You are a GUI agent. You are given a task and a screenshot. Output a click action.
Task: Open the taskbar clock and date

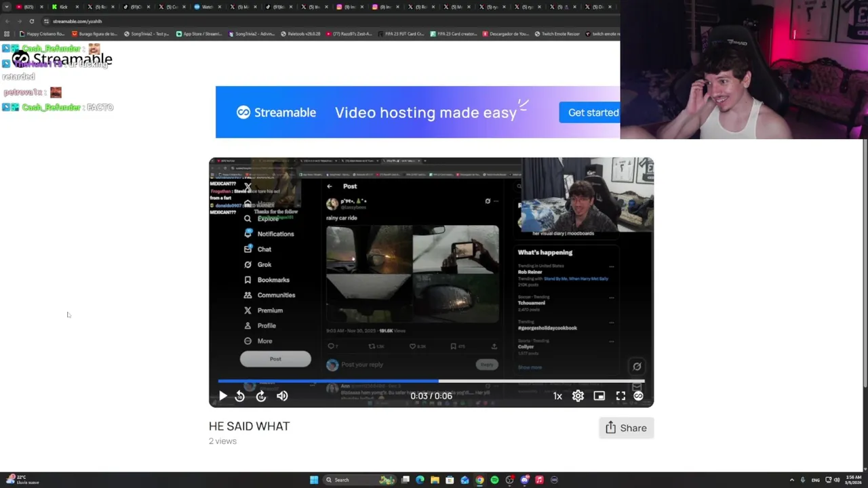852,480
